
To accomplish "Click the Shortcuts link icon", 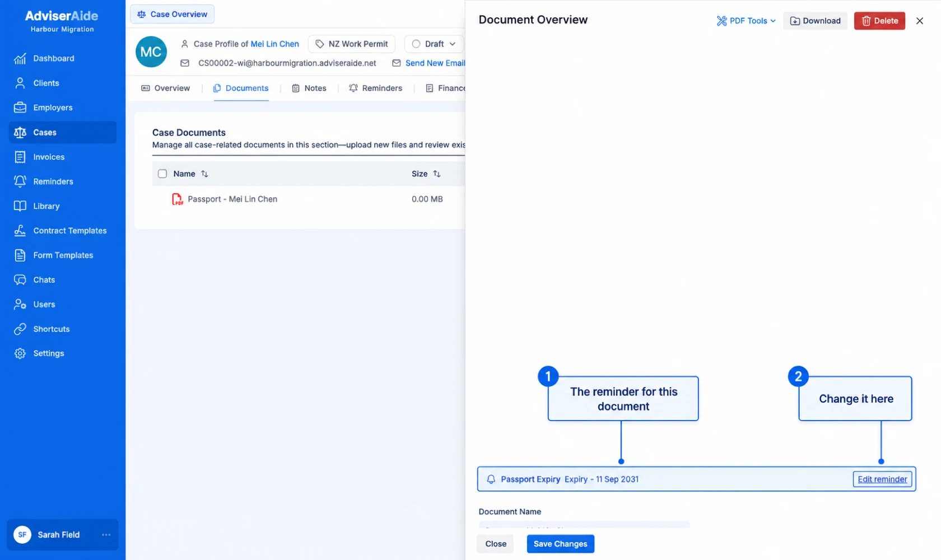I will coord(20,329).
